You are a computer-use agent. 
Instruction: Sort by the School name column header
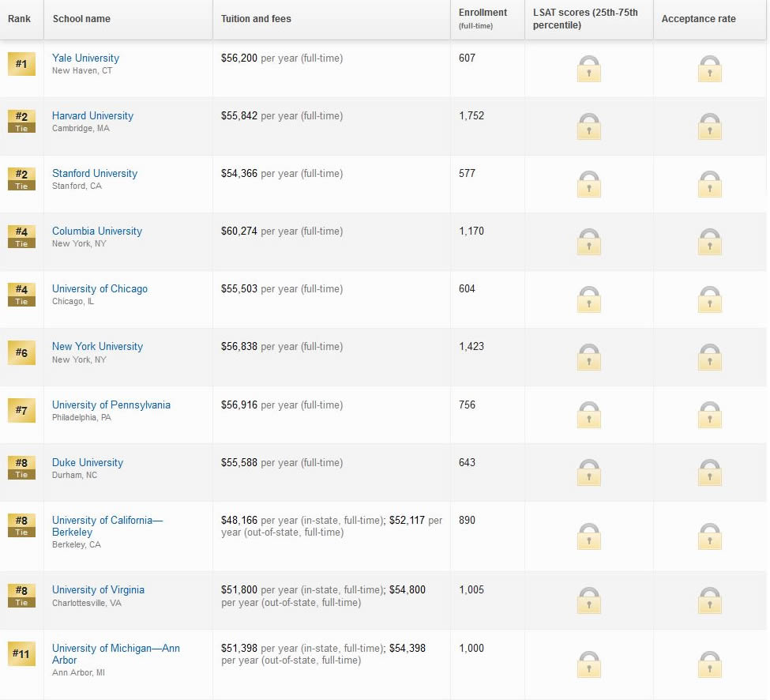tap(81, 19)
